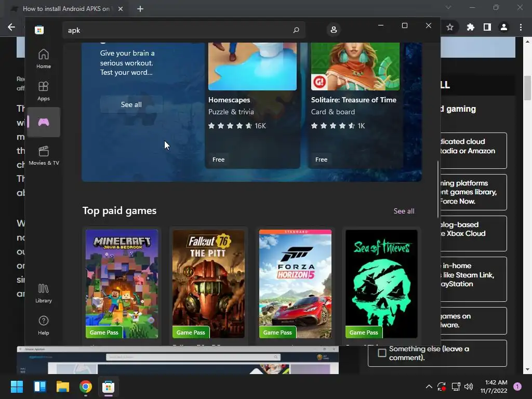Open Widgets from taskbar
The height and width of the screenshot is (399, 532).
point(39,387)
